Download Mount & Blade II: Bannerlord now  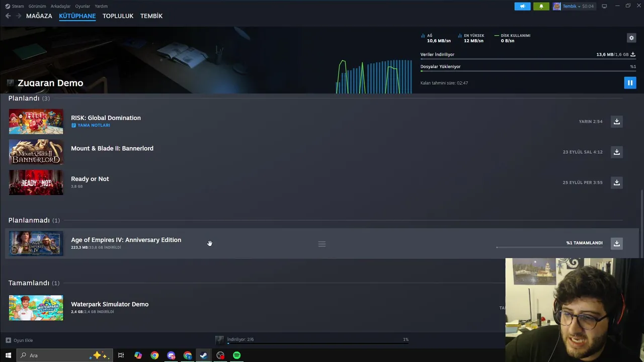point(616,152)
